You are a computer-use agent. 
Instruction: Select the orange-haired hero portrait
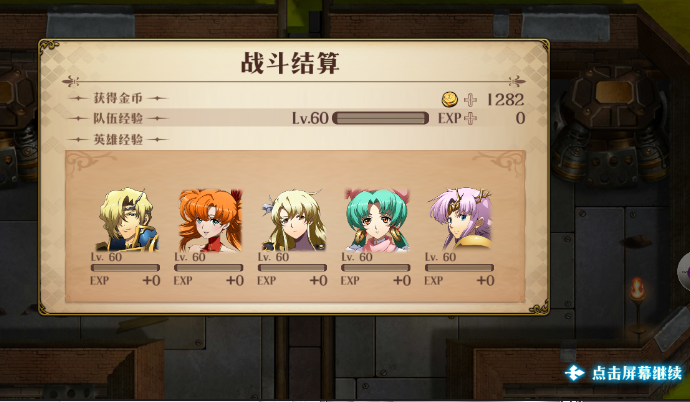210,220
